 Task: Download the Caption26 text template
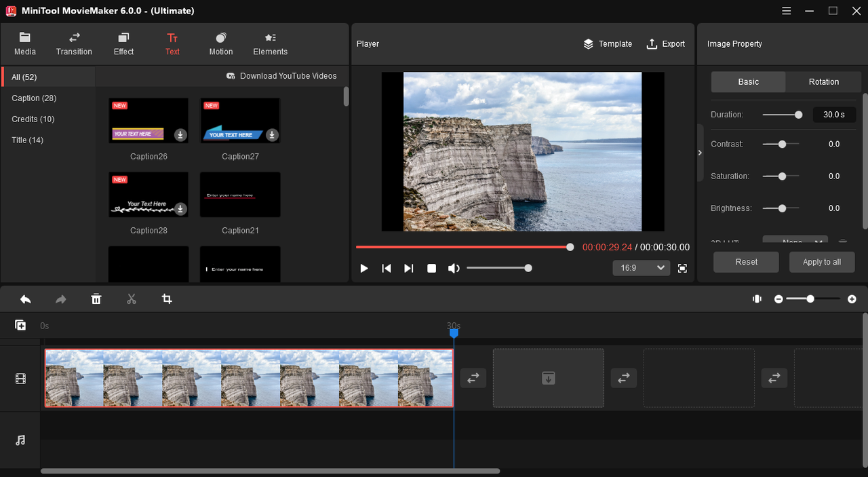pos(180,135)
